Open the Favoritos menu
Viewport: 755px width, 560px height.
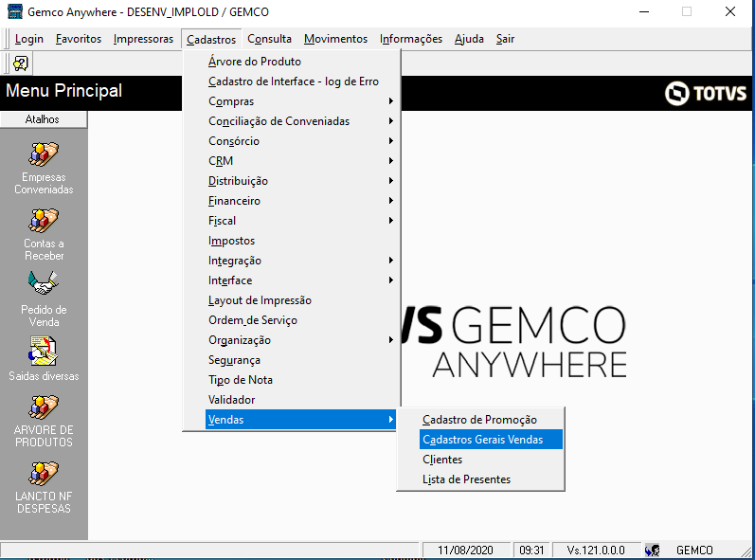coord(79,39)
